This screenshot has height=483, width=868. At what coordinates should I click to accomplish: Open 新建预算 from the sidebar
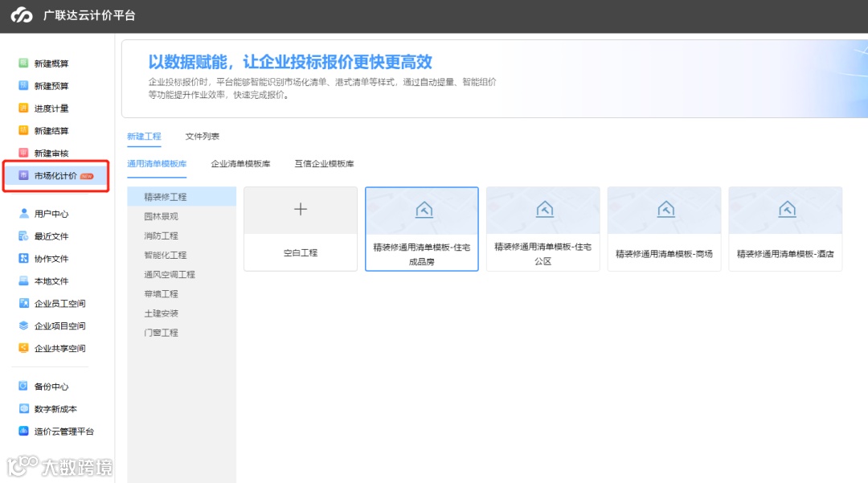point(51,86)
